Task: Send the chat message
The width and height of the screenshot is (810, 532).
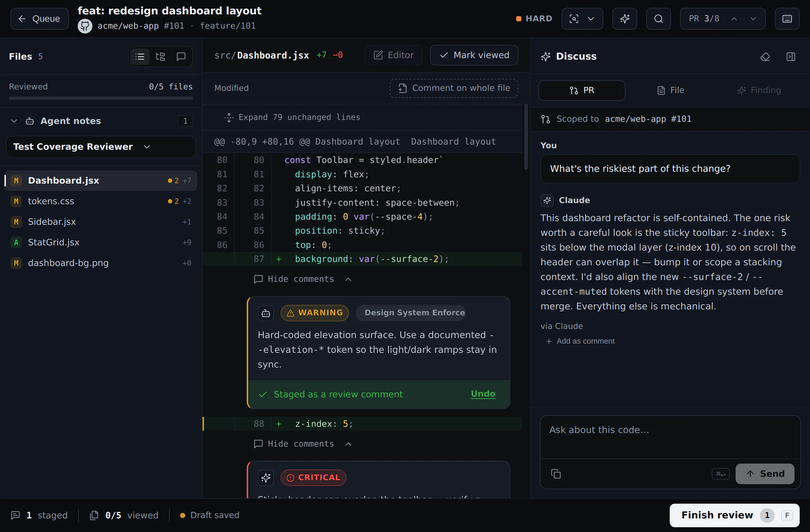Action: 765,474
